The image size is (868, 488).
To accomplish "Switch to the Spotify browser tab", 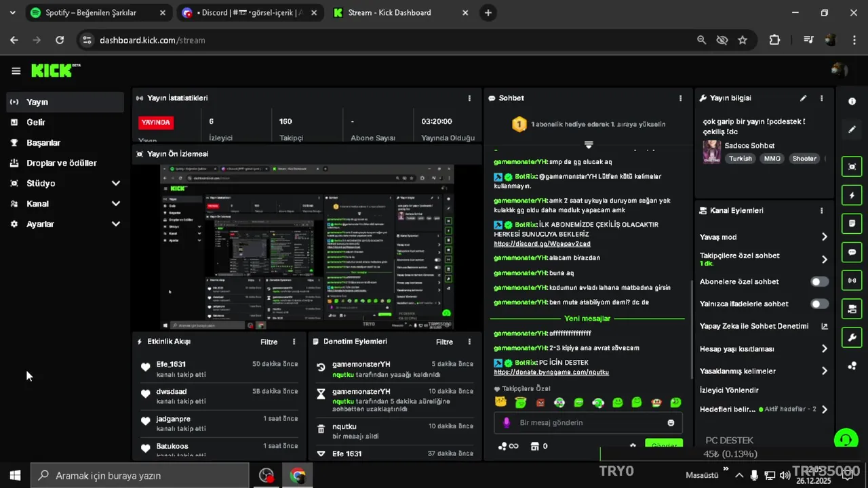I will coord(98,13).
